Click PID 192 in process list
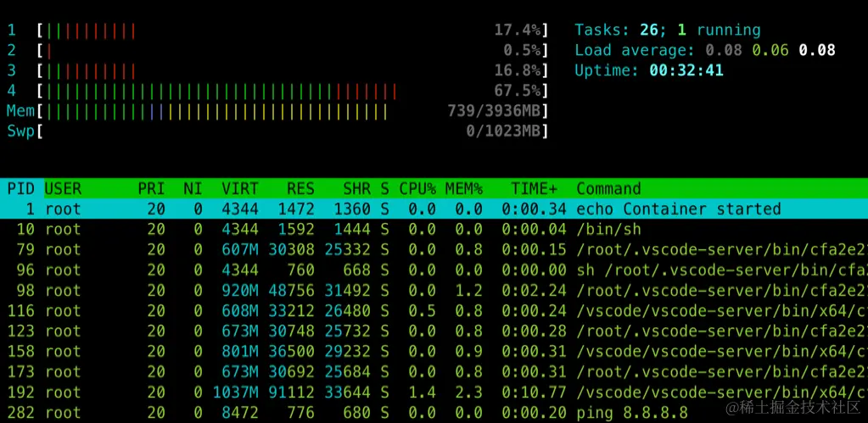Image resolution: width=868 pixels, height=423 pixels. click(x=21, y=392)
